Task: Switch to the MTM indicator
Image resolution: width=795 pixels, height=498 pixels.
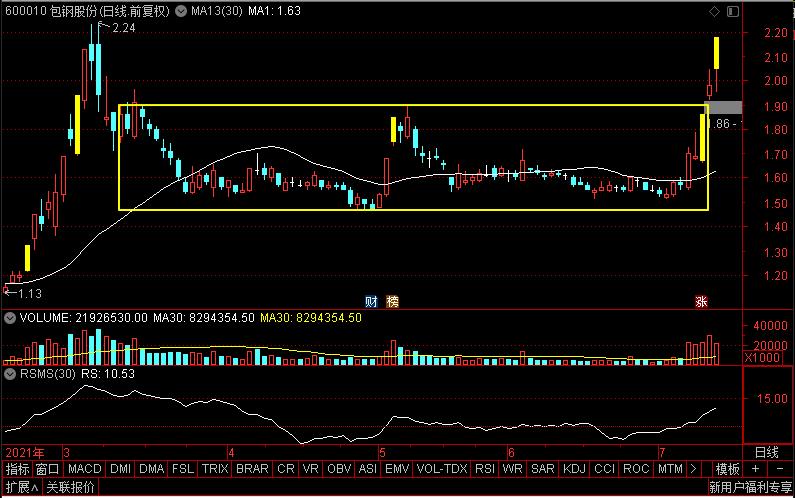Action: 670,469
